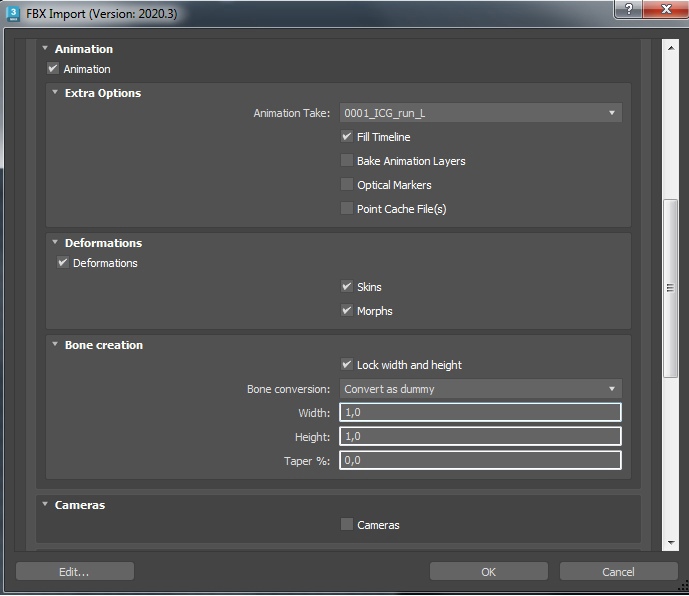Open the Animation Take dropdown

click(x=480, y=113)
